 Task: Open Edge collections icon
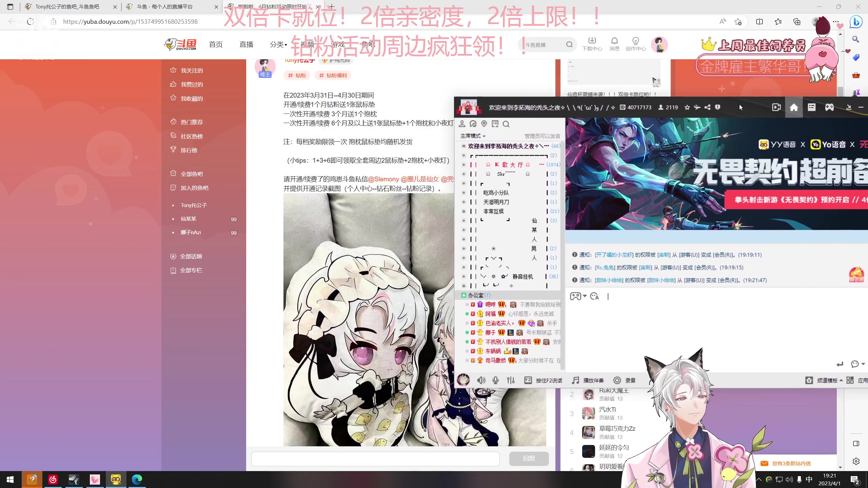coord(797,22)
